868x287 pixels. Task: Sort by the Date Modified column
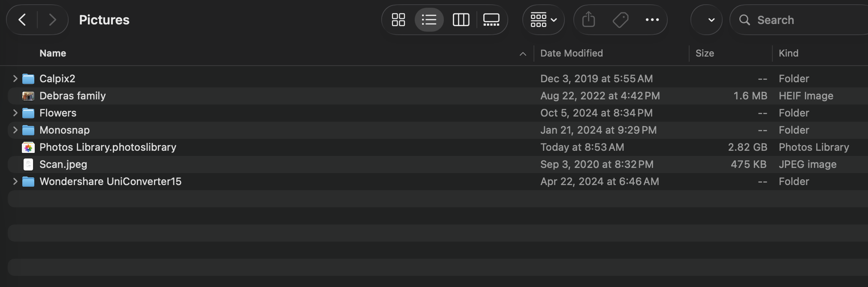coord(571,53)
